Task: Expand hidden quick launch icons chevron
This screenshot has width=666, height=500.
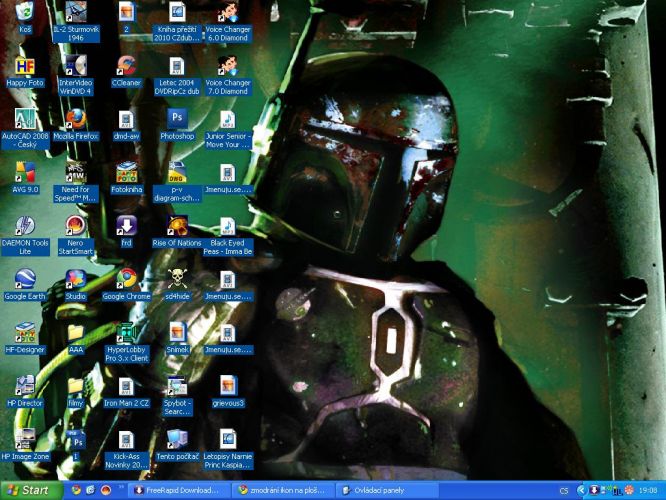Action: pos(121,488)
